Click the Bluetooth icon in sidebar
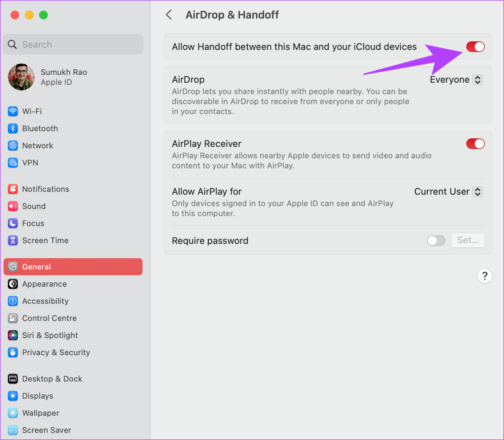Screen dimensions: 504x440 [13, 129]
